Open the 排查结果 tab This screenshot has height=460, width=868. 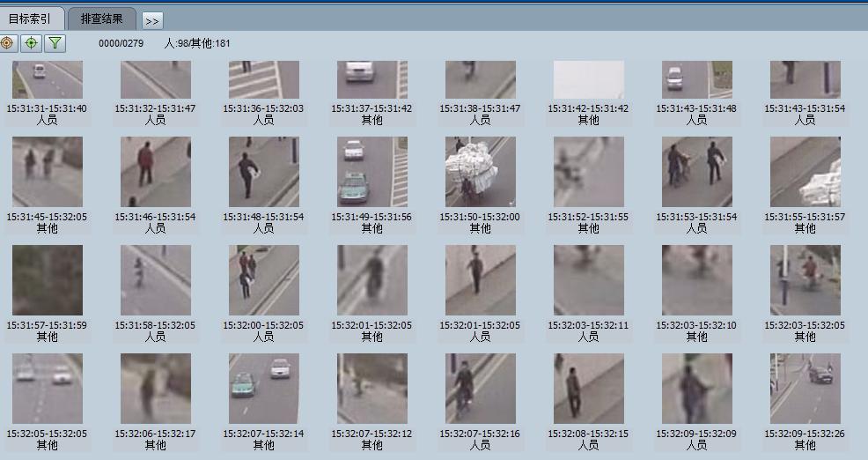(x=101, y=19)
